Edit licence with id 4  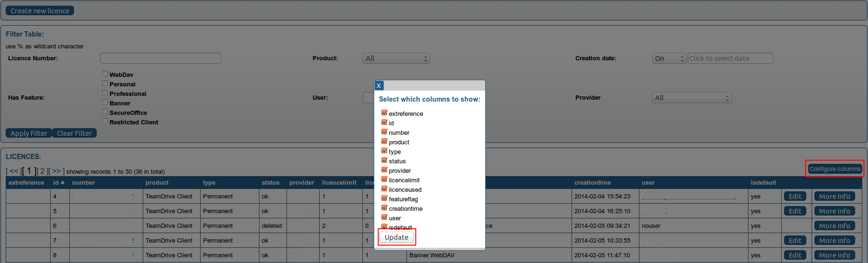point(795,197)
